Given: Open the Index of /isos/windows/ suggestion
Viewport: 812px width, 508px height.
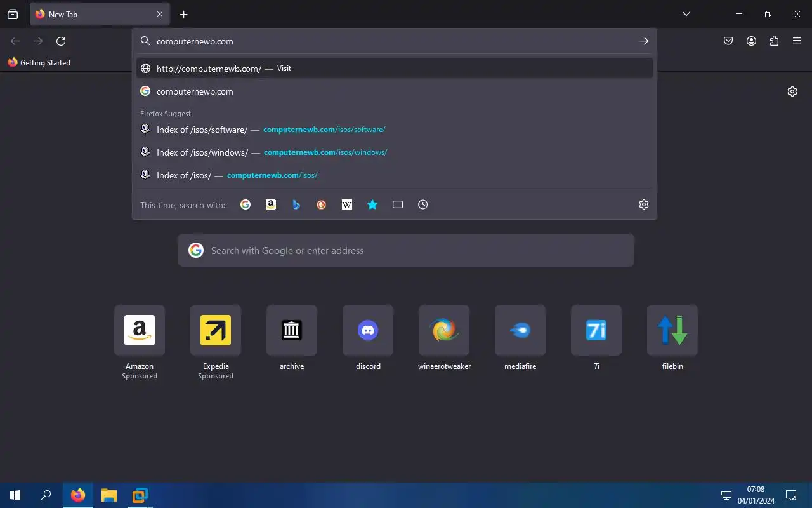Looking at the screenshot, I should [x=395, y=152].
